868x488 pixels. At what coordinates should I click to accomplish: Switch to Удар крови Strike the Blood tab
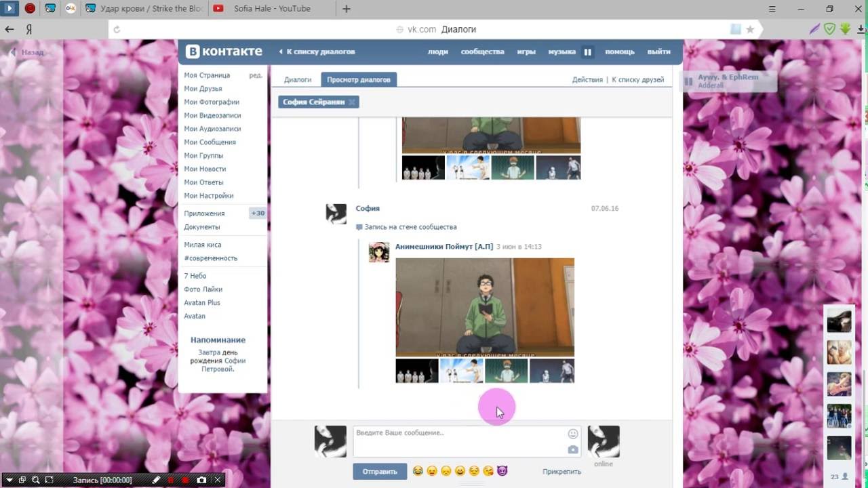click(x=144, y=9)
